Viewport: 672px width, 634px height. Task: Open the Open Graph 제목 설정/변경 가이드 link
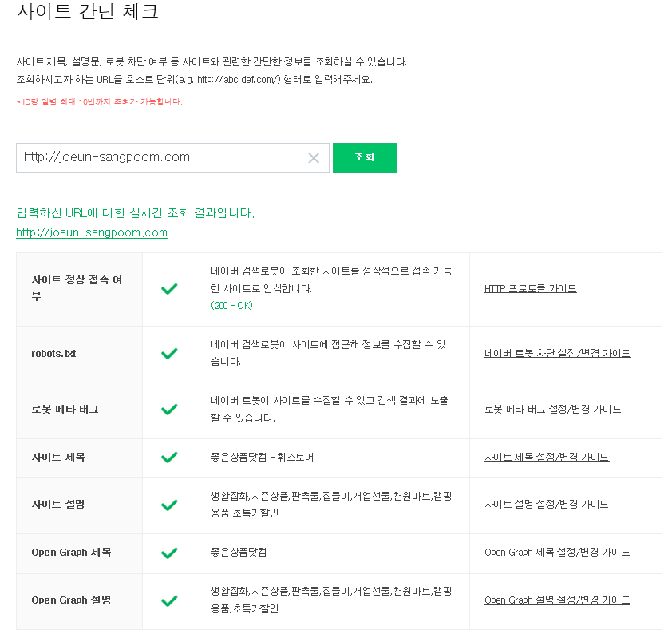557,553
